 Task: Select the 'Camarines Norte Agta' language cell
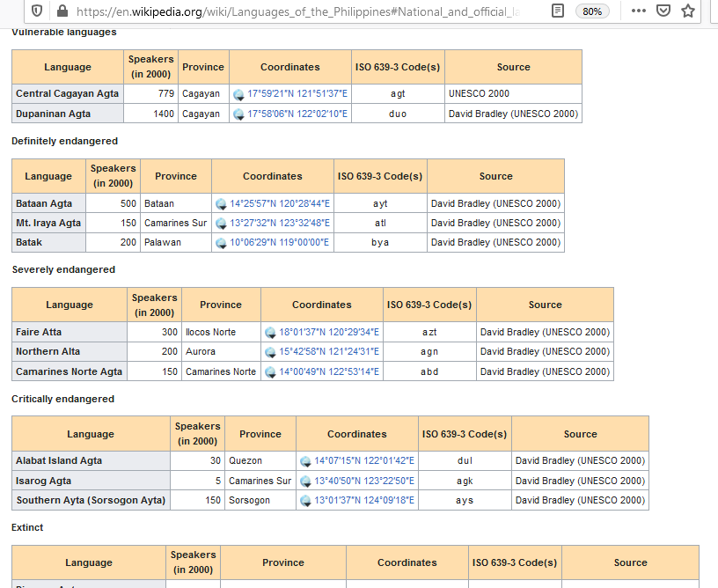[70, 371]
